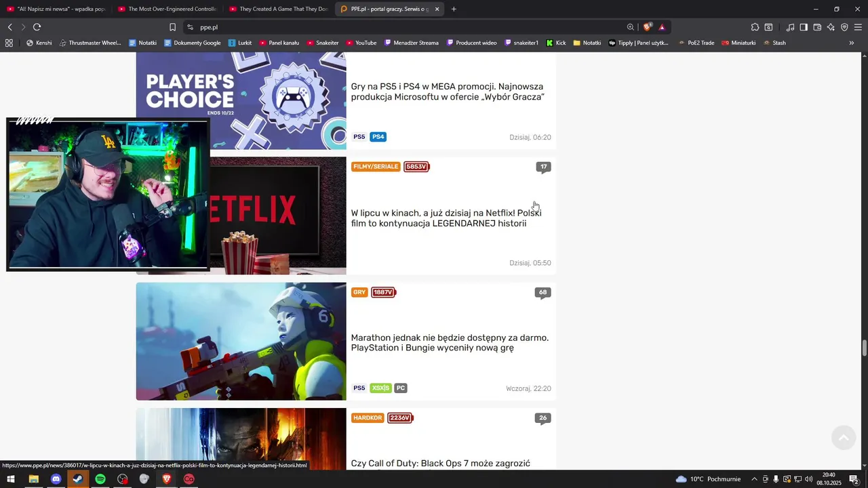Open the 26 comments bubble icon
Viewport: 868px width, 488px height.
click(542, 418)
